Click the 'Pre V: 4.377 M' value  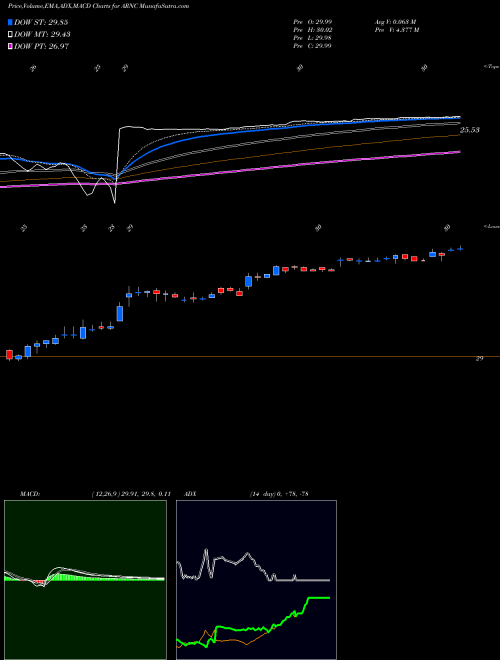[x=396, y=30]
